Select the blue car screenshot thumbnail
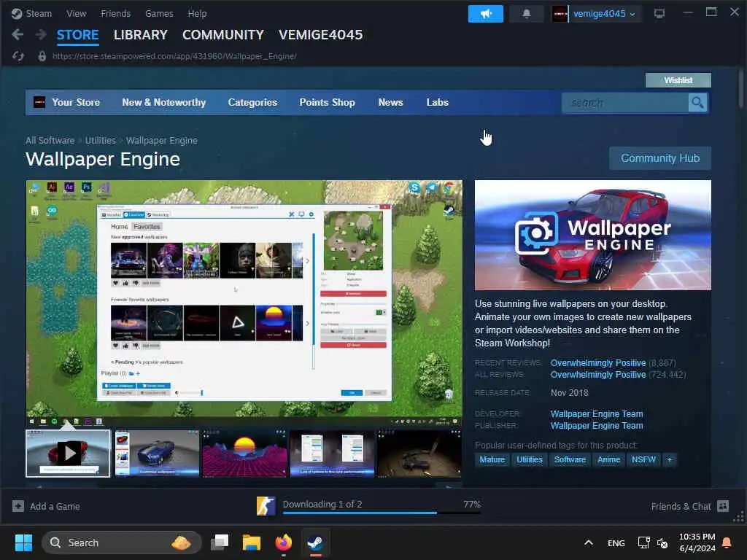 tap(158, 454)
